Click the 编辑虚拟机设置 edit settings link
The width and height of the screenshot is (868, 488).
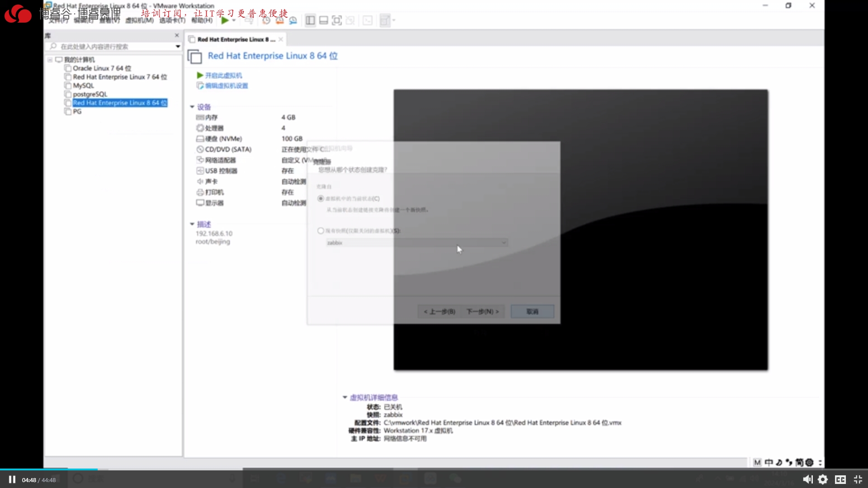(x=222, y=86)
